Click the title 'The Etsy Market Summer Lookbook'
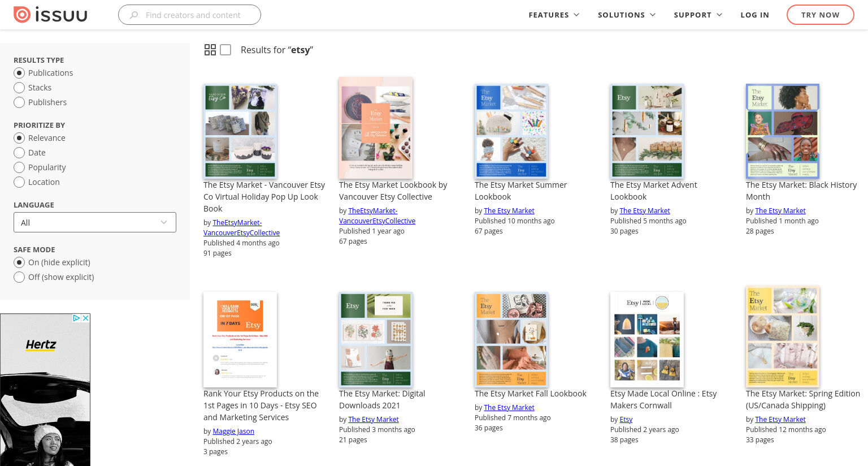 coord(520,191)
